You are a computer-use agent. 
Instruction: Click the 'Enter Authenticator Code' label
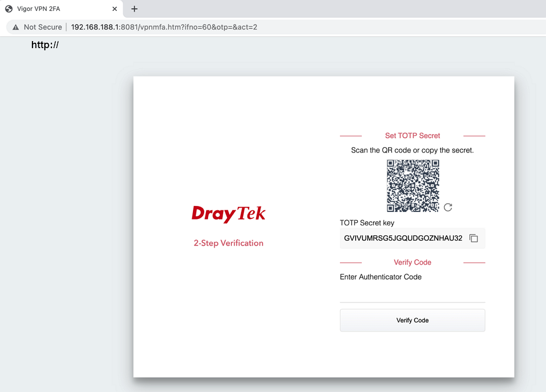click(381, 277)
